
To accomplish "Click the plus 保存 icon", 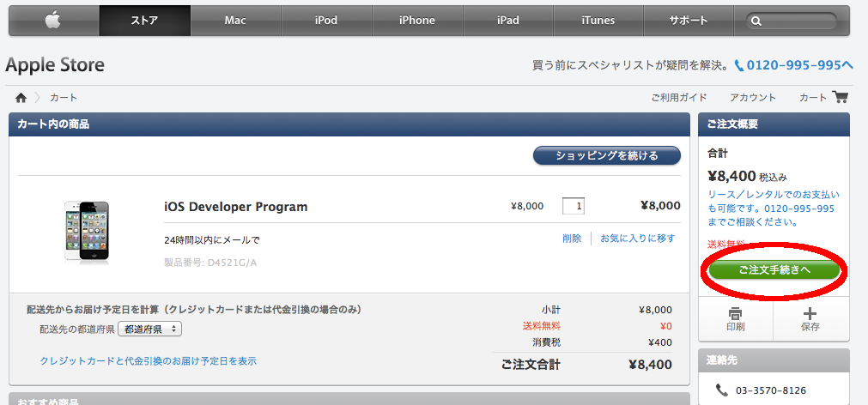I will 810,314.
